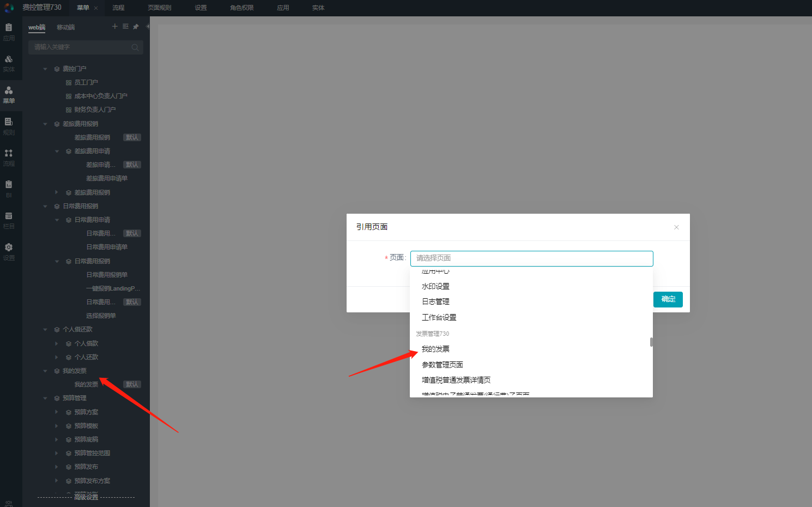
Task: Click the list-collapse icon beside the plus
Action: coord(125,27)
